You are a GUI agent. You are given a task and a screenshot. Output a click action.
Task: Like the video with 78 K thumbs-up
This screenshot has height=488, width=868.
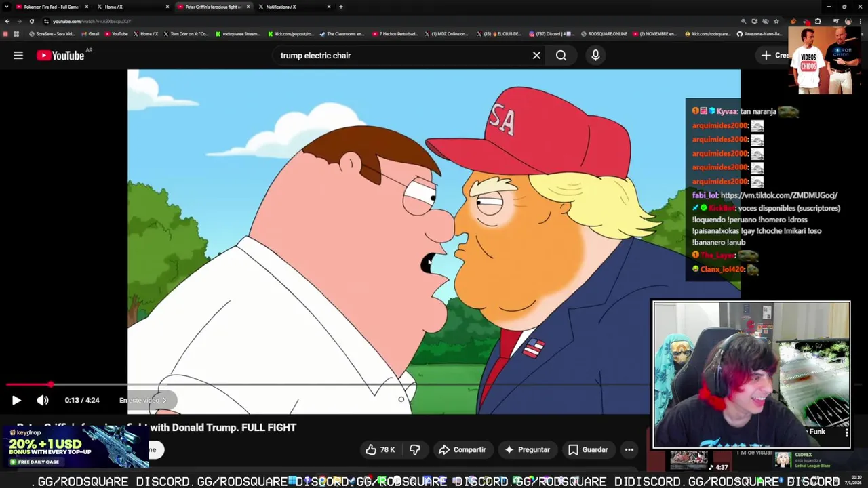pyautogui.click(x=380, y=450)
